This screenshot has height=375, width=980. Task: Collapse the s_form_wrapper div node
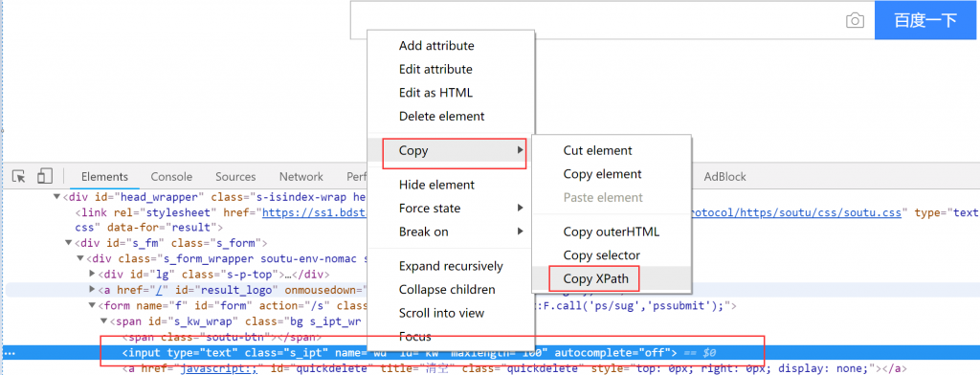[x=80, y=258]
